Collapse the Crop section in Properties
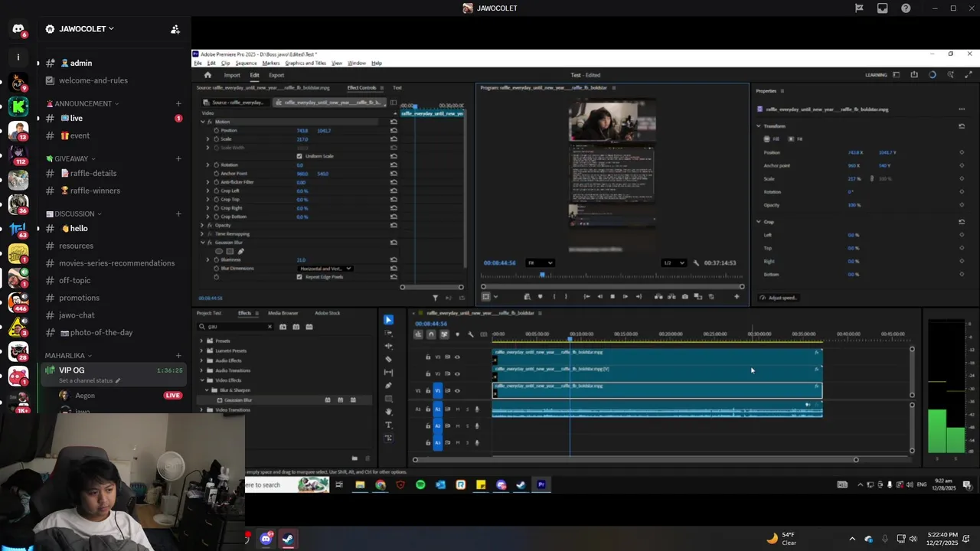The width and height of the screenshot is (980, 551). (759, 222)
